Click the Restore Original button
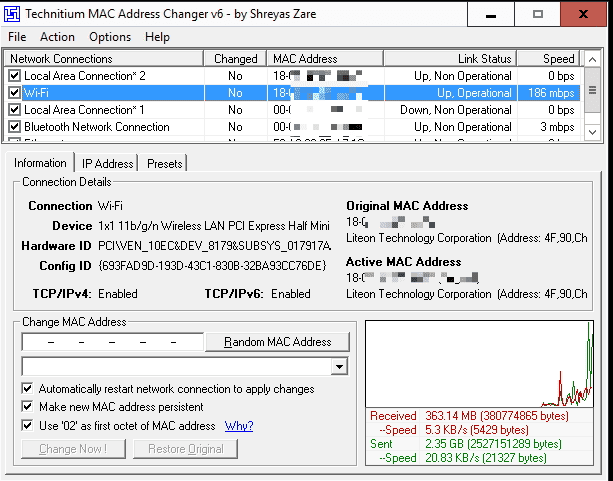 click(x=185, y=449)
